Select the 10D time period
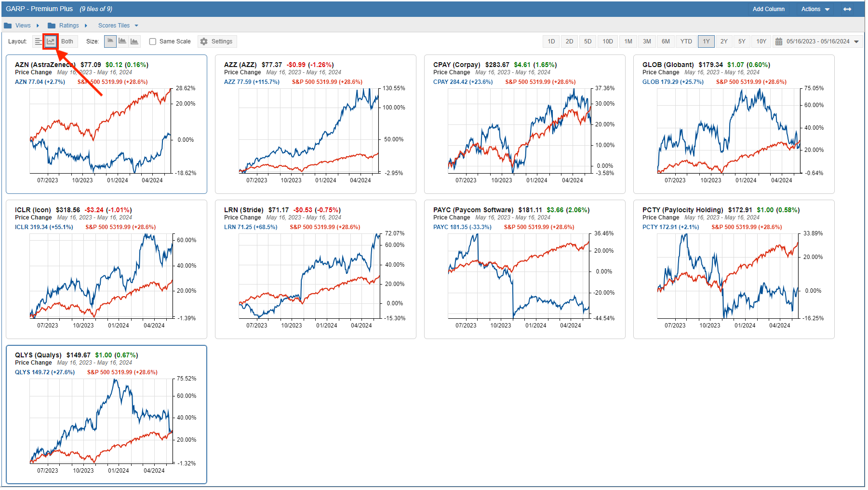Screen dimensions: 868x490 (x=608, y=41)
